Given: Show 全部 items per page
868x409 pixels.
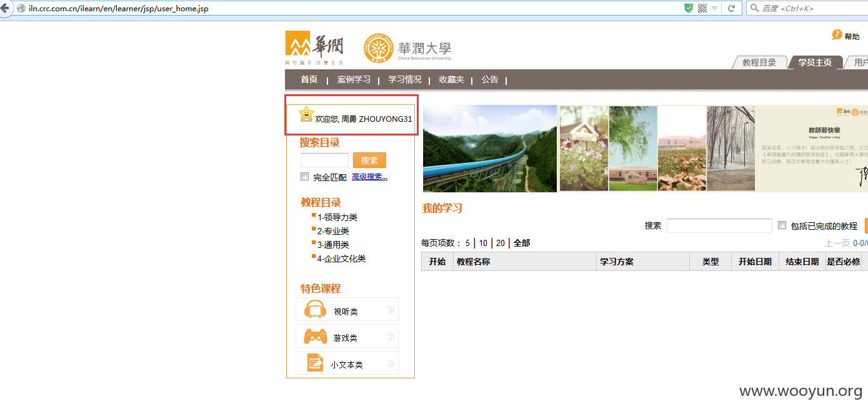Looking at the screenshot, I should click(x=522, y=243).
